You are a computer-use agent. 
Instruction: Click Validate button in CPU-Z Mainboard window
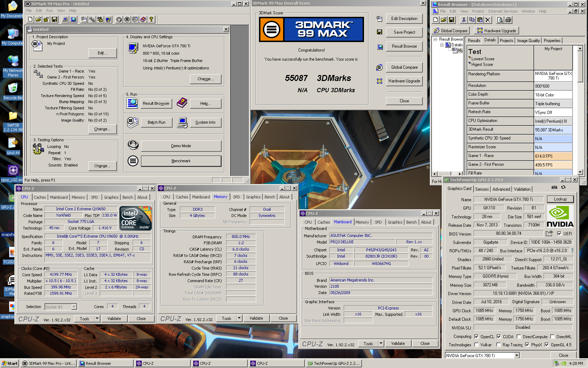398,343
